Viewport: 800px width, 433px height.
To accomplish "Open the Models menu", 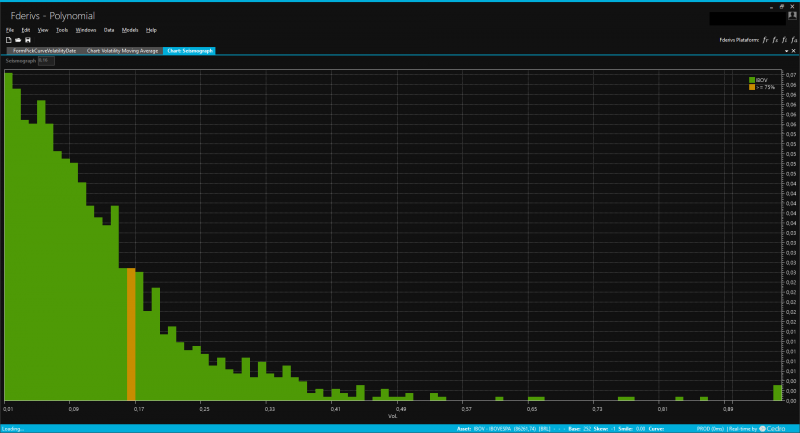I will pos(129,30).
